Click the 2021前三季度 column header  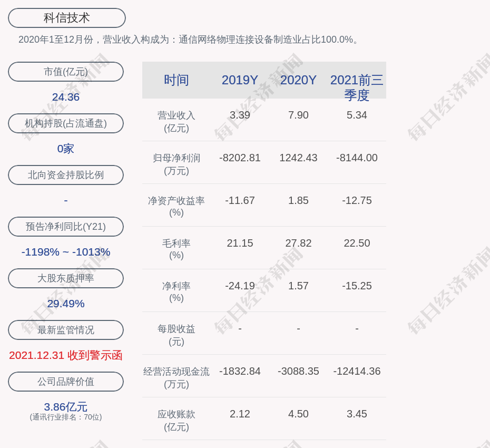click(357, 87)
